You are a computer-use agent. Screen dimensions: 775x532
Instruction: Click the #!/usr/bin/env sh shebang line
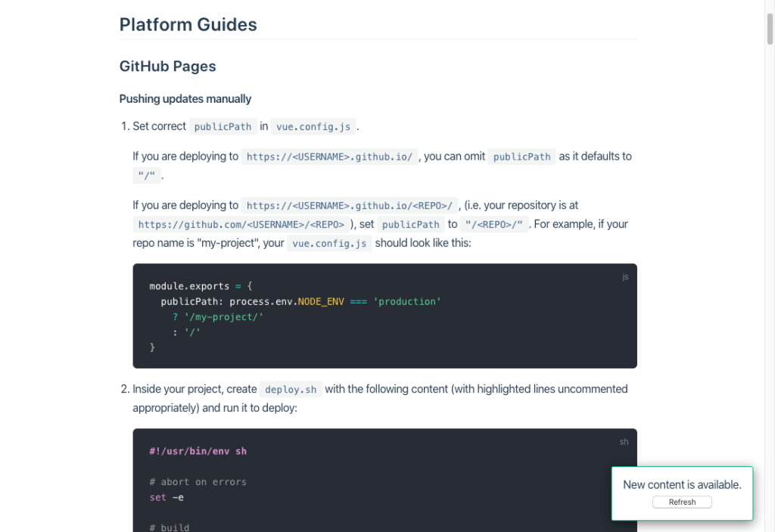198,451
